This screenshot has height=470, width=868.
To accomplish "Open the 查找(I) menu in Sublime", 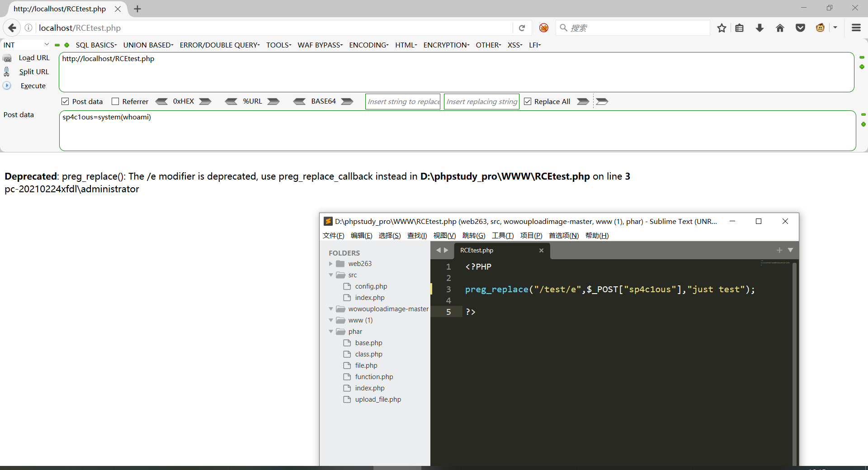I will (x=417, y=235).
